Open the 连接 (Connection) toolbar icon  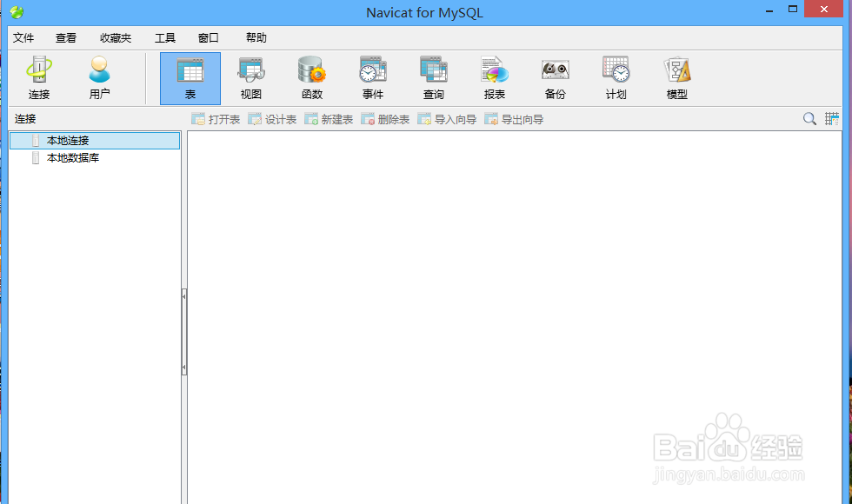coord(39,77)
